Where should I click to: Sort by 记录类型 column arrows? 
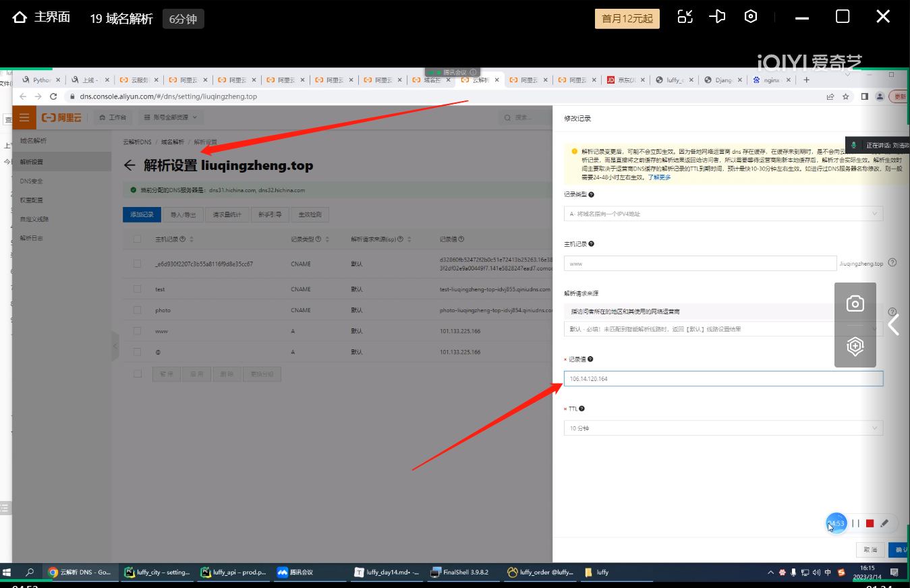(x=326, y=239)
